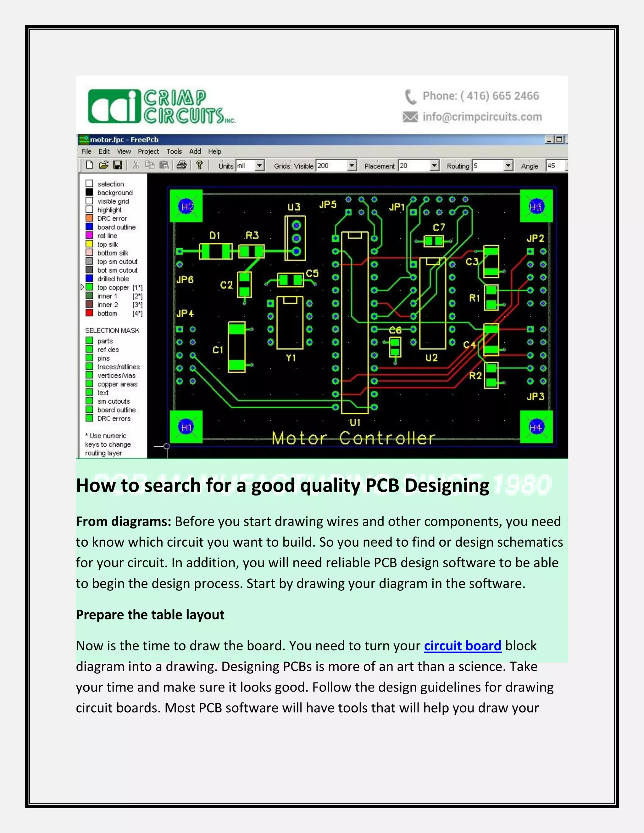Viewport: 644px width, 833px height.
Task: Select resistor R2 component footprint
Action: pos(491,375)
